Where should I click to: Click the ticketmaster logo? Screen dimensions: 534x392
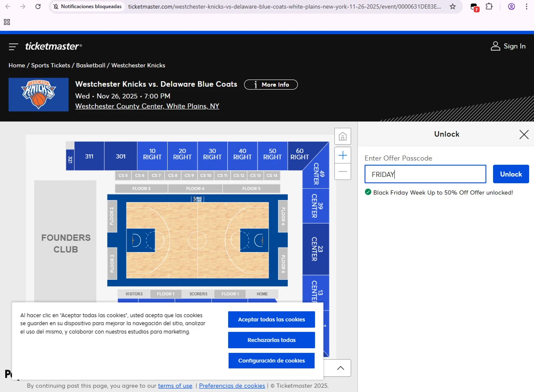click(x=53, y=46)
